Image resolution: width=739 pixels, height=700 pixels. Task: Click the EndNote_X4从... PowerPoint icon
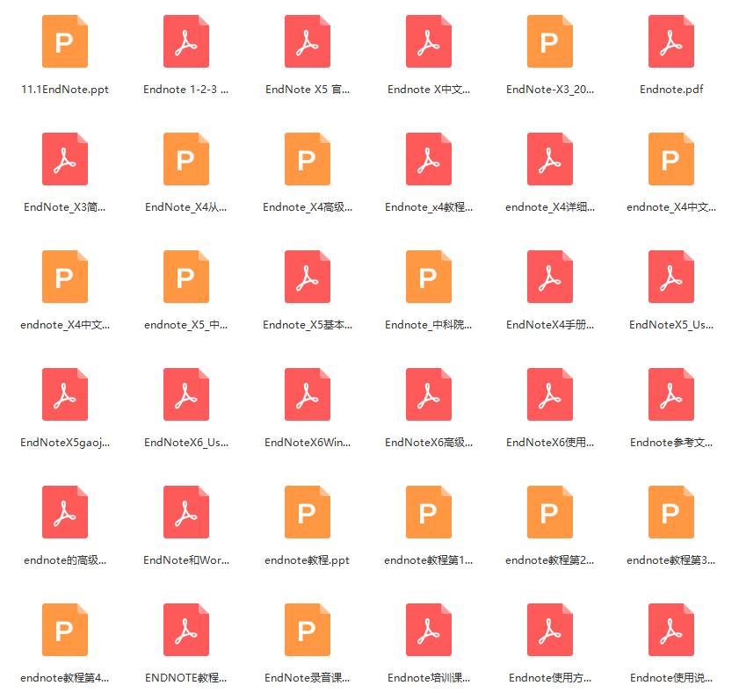[186, 159]
